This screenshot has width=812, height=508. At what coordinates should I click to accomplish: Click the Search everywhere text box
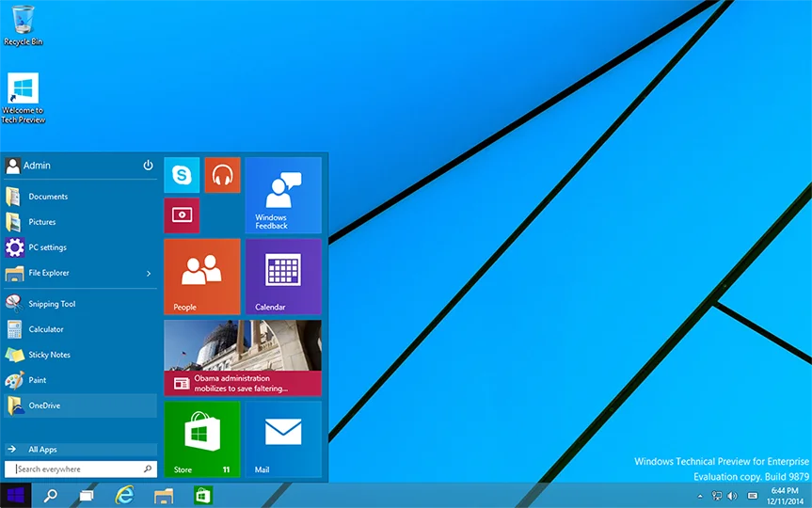point(75,468)
